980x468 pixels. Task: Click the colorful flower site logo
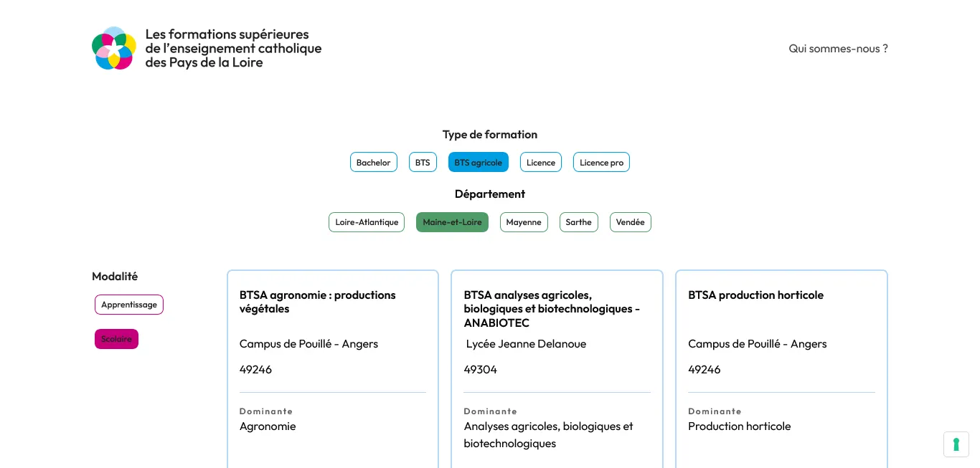click(114, 48)
